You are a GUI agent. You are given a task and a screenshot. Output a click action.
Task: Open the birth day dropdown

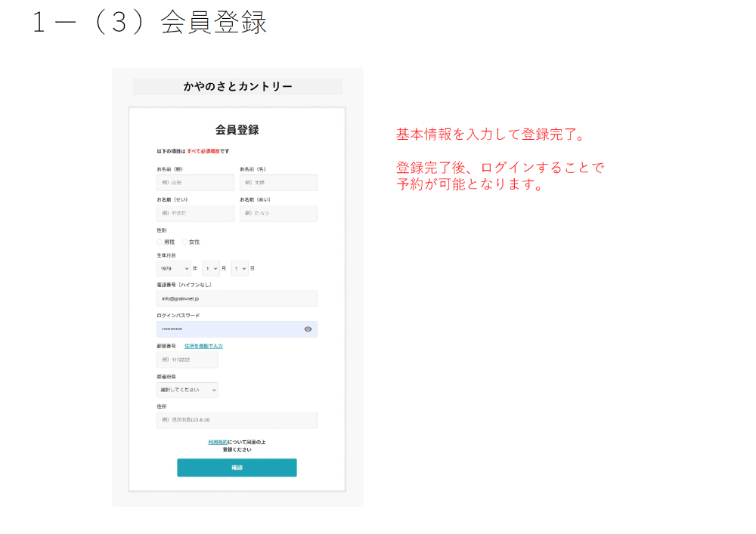click(x=240, y=268)
